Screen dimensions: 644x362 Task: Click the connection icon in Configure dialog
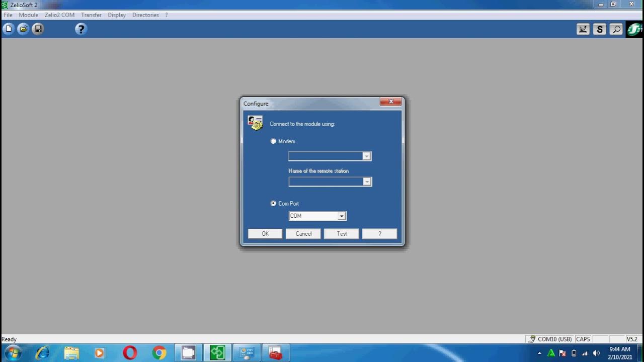(x=256, y=123)
